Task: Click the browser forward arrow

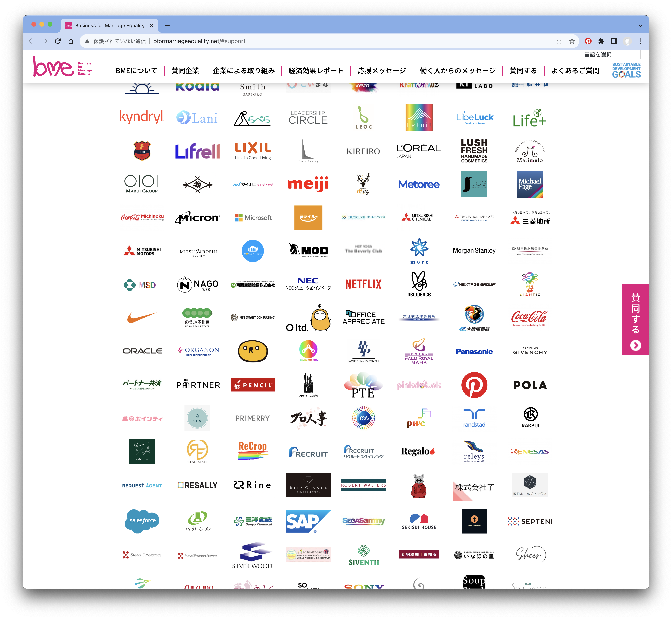Action: [x=45, y=41]
